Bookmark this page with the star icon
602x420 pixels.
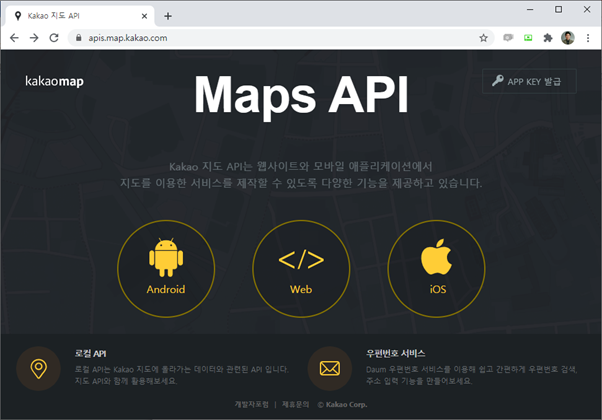tap(483, 38)
